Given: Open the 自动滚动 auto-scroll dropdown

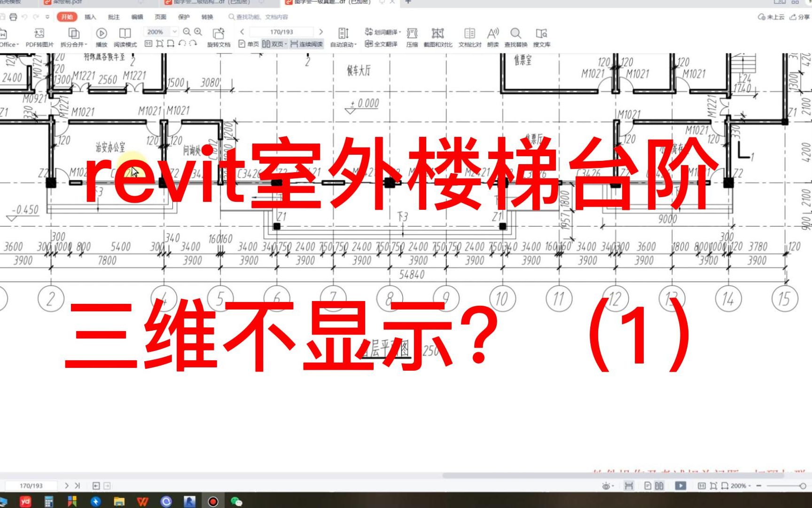Looking at the screenshot, I should click(343, 45).
